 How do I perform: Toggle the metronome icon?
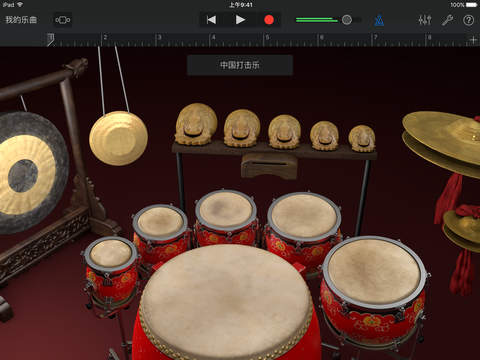pos(379,20)
